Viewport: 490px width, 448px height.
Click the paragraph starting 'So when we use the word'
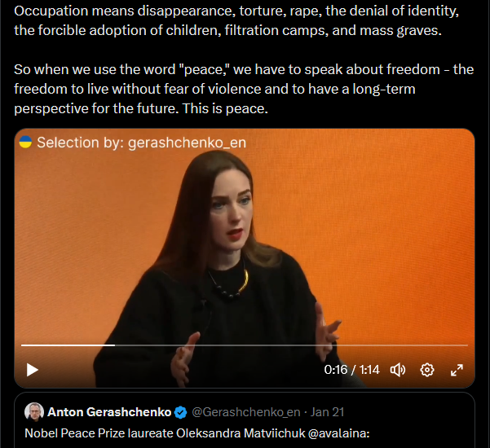tap(244, 89)
